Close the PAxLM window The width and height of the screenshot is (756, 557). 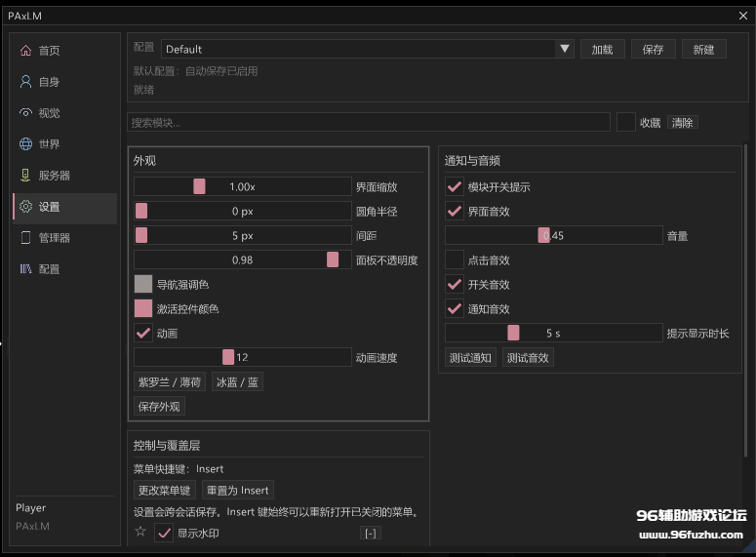[x=743, y=16]
